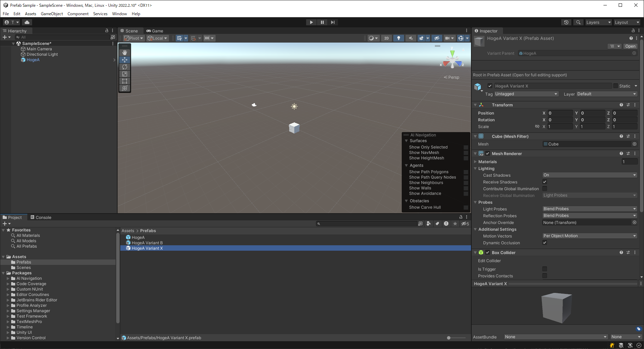Select the Rect tool in Scene
The width and height of the screenshot is (644, 349).
click(x=125, y=81)
